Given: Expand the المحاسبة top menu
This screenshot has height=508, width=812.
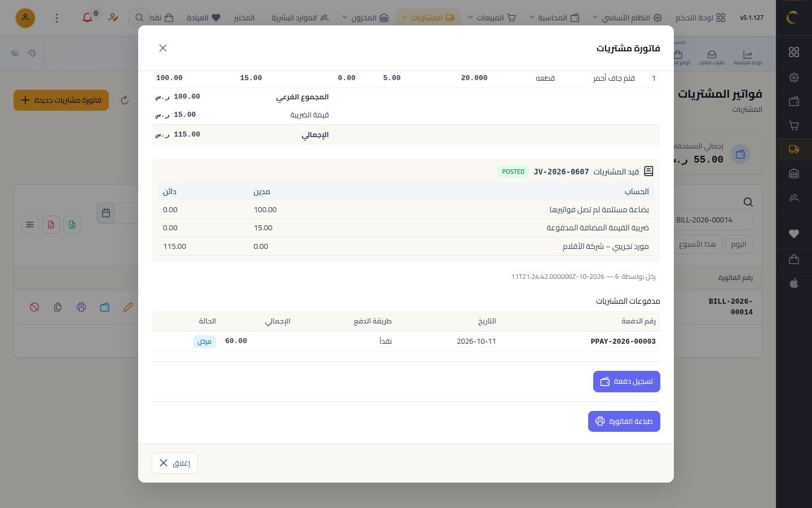Looking at the screenshot, I should 554,18.
